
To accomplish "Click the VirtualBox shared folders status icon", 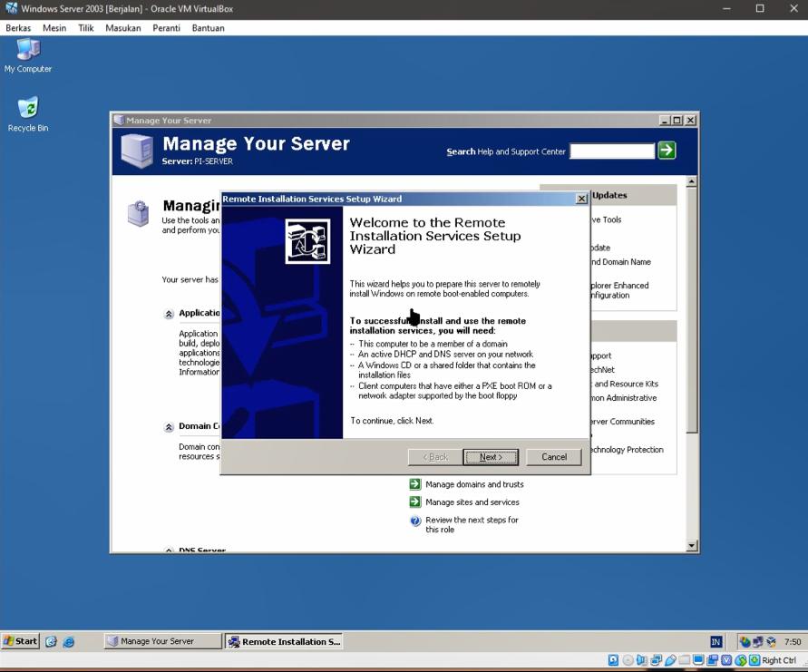I will [x=685, y=659].
